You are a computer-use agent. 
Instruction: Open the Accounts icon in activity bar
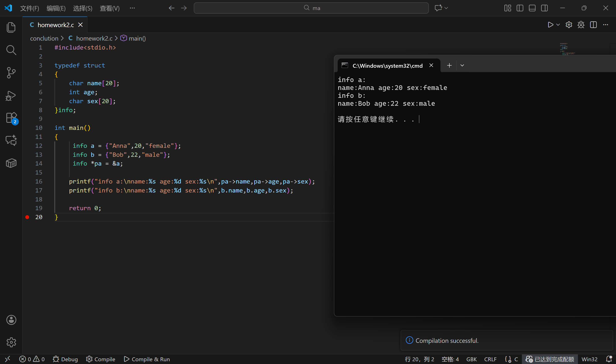click(11, 320)
